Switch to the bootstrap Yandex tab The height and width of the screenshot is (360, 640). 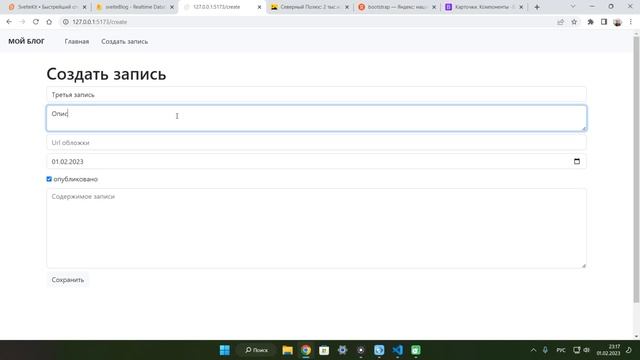(397, 7)
